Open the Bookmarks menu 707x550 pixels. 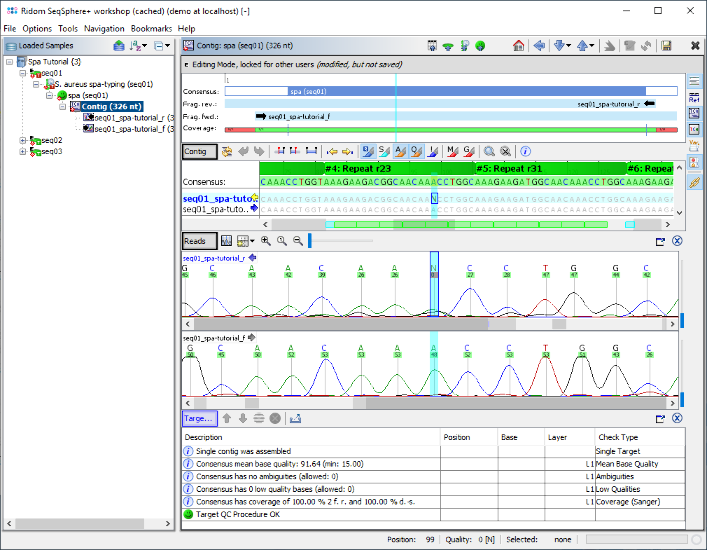coord(151,28)
